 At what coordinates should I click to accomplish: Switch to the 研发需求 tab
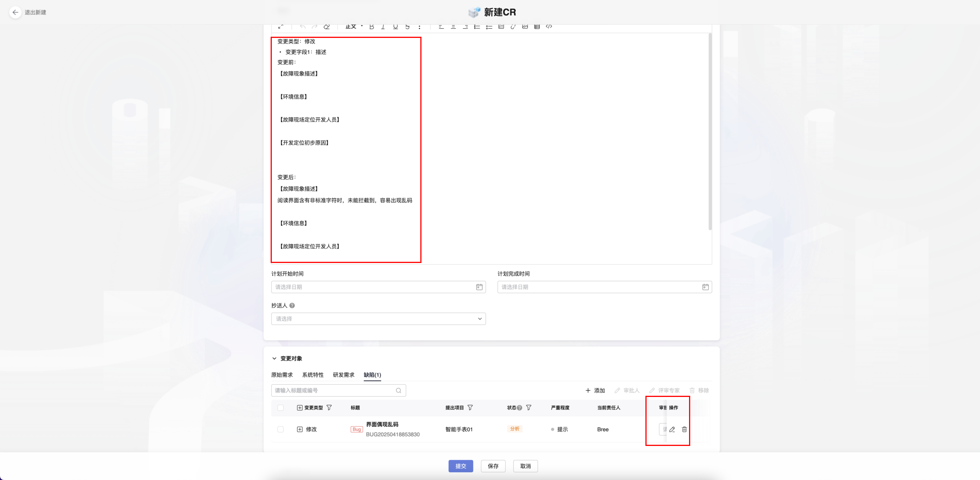[344, 375]
